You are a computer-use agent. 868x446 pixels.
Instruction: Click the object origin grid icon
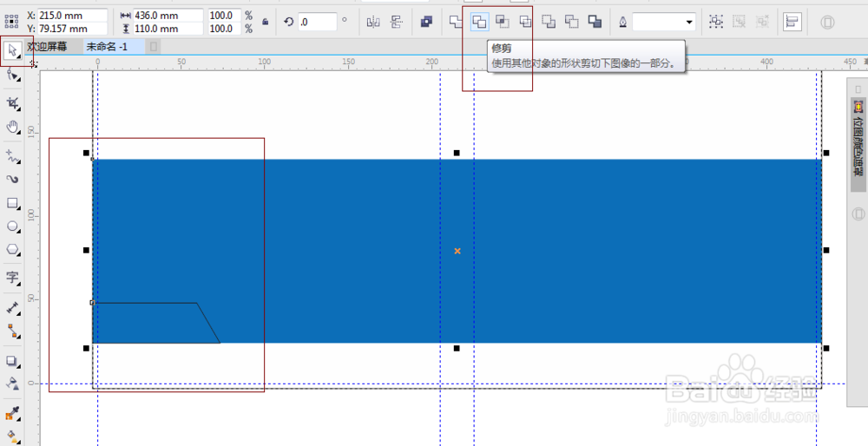pyautogui.click(x=11, y=22)
